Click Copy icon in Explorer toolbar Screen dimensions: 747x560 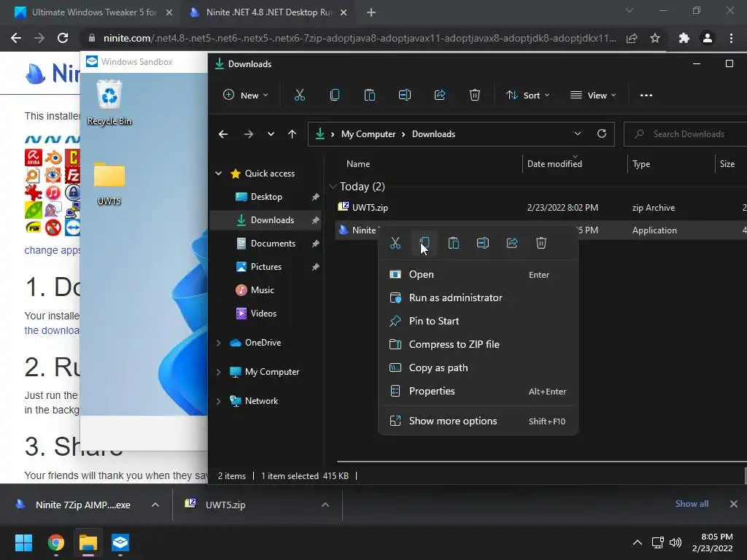(x=335, y=96)
